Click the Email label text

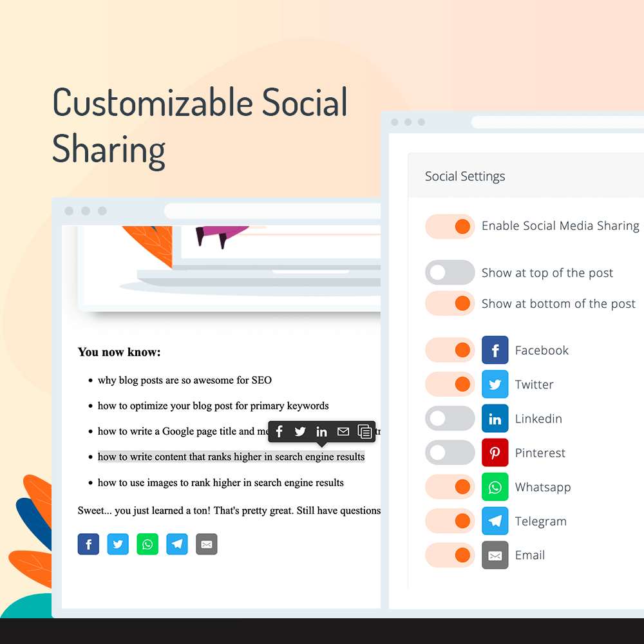pyautogui.click(x=530, y=555)
